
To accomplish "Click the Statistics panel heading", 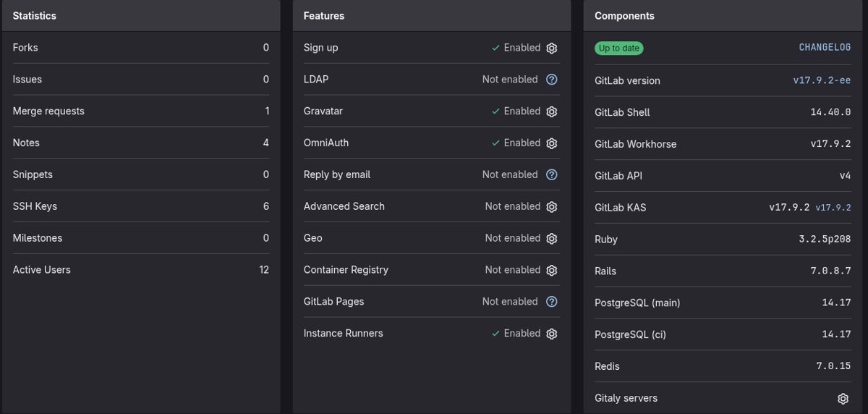I will tap(34, 15).
